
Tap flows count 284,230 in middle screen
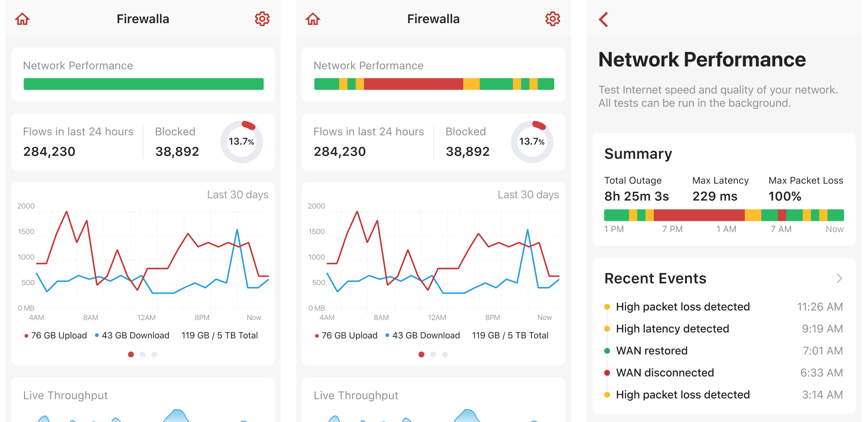(x=340, y=151)
